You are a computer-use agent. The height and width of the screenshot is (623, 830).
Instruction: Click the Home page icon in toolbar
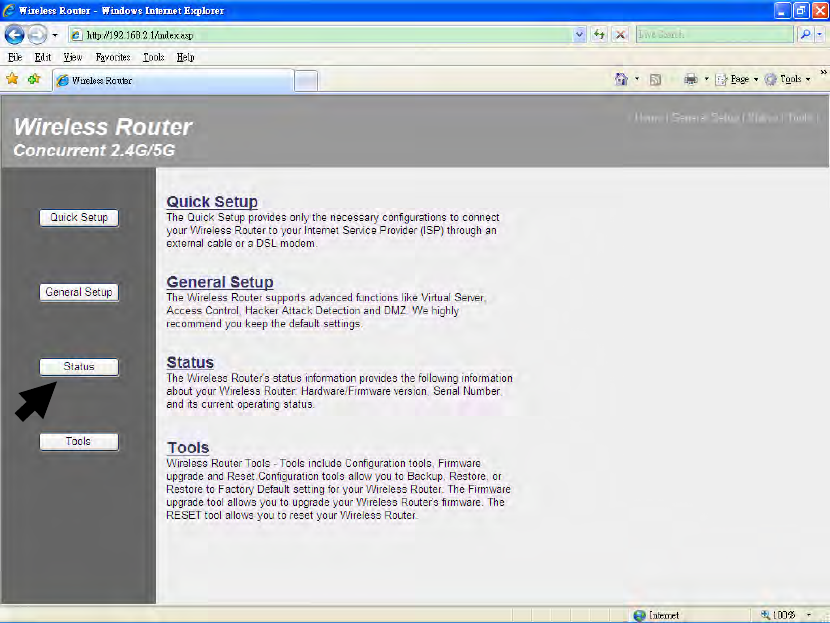click(621, 79)
